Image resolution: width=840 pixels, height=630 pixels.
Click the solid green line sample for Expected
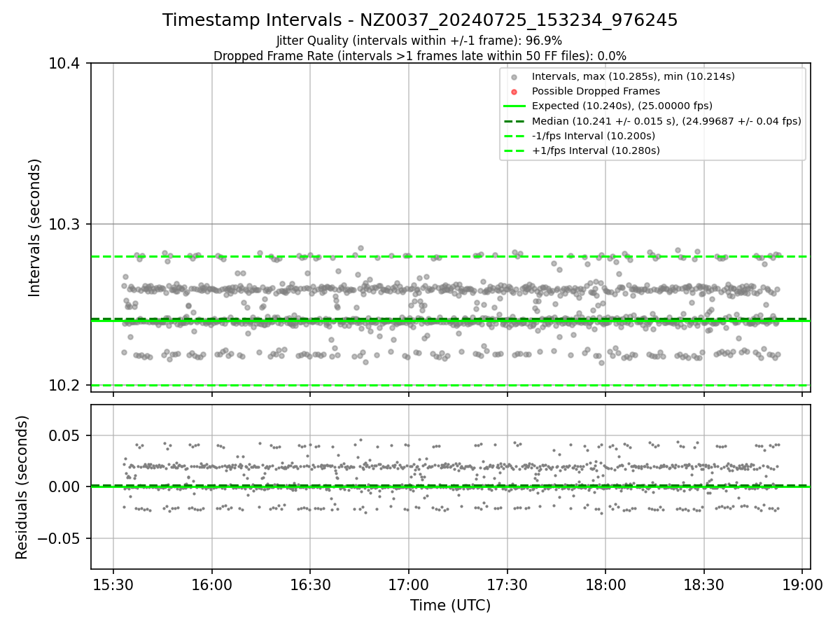514,106
